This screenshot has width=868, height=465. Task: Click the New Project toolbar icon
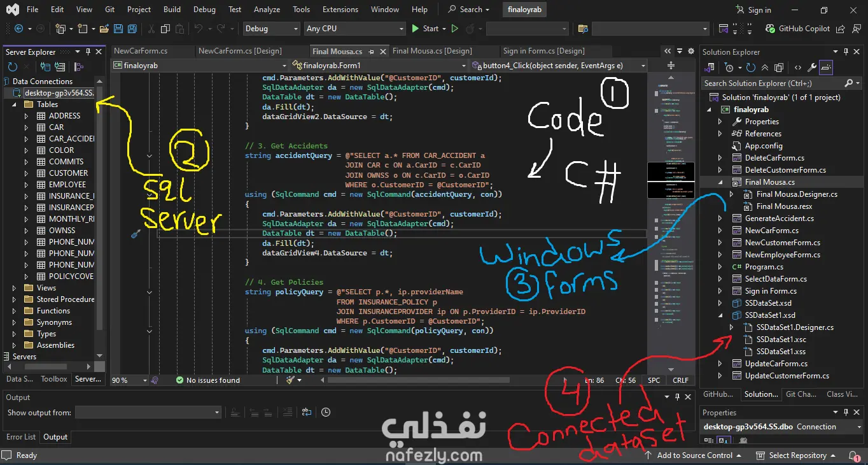coord(60,29)
